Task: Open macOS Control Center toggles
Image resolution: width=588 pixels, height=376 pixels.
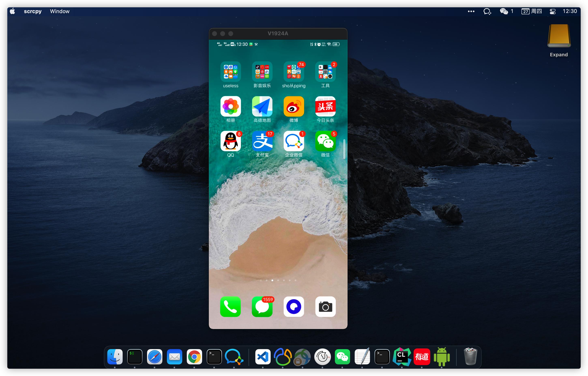Action: click(553, 11)
